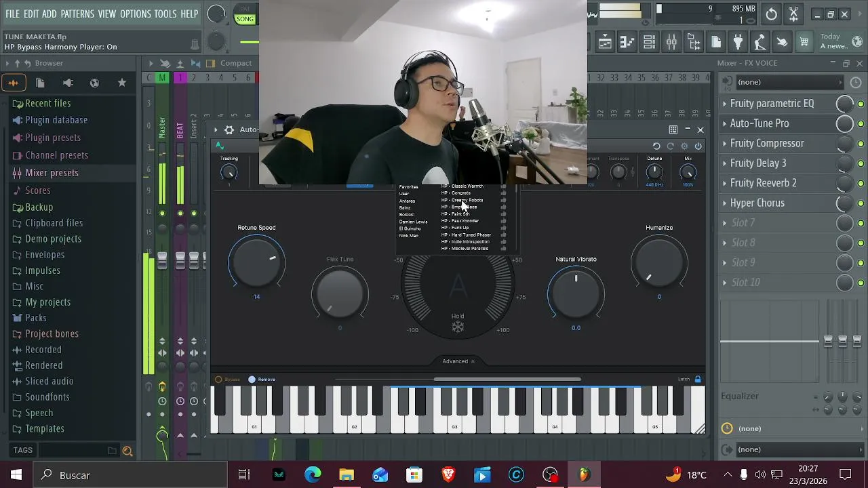Click the Auto-Tune redo arrow

click(x=670, y=146)
